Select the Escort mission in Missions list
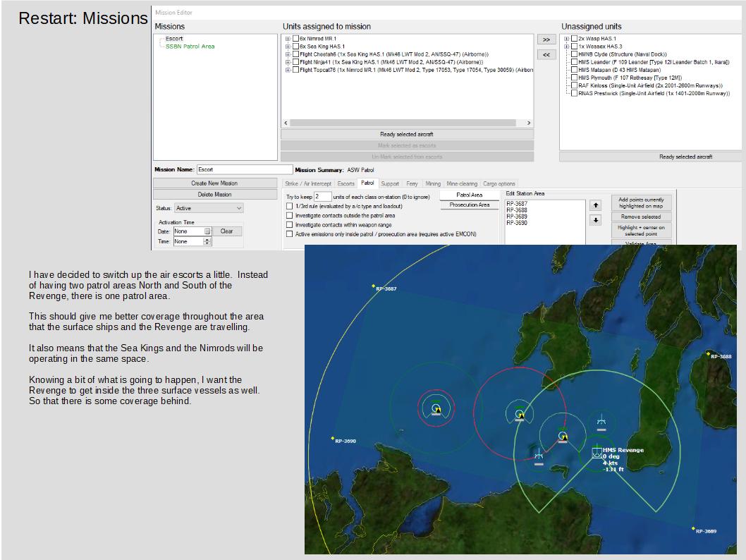 (174, 39)
